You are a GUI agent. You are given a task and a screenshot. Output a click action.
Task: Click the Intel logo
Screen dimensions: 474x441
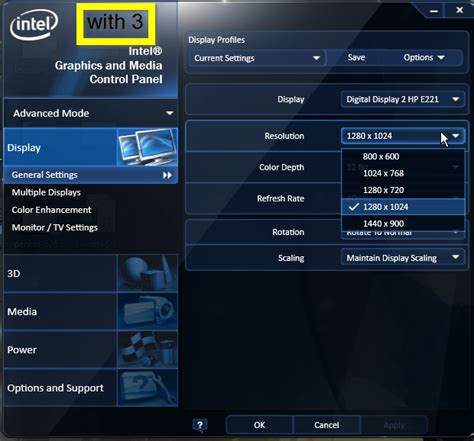pyautogui.click(x=34, y=25)
